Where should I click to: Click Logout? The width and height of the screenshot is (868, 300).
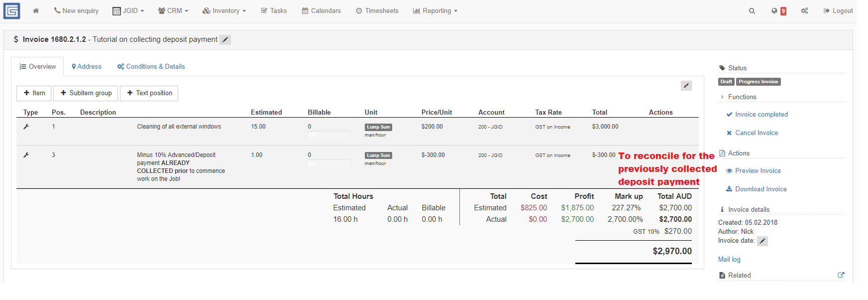click(838, 11)
